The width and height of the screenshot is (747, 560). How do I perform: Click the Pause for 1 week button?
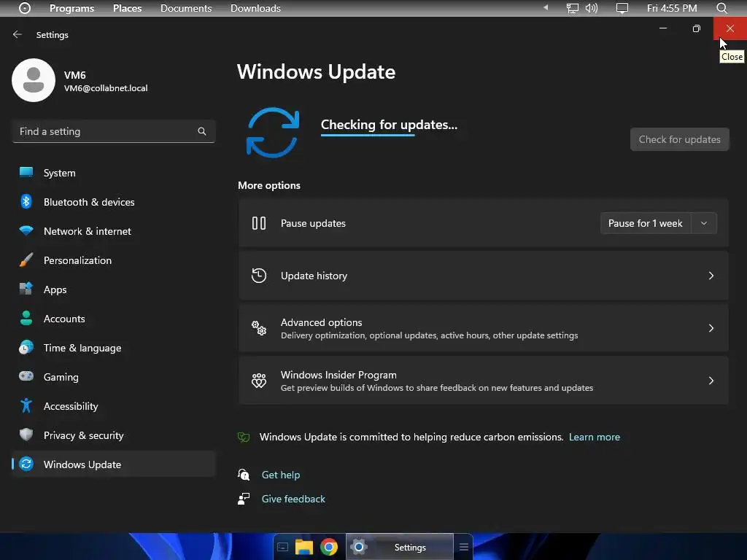pos(646,223)
